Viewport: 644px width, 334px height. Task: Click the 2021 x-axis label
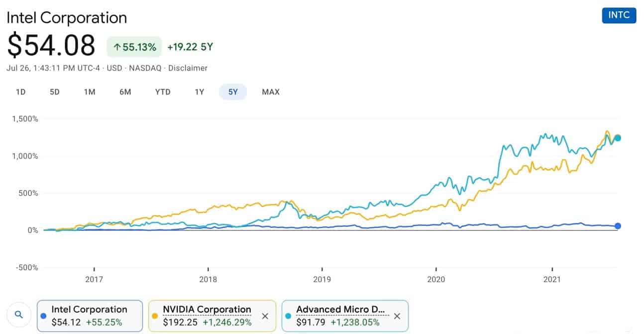(x=552, y=279)
